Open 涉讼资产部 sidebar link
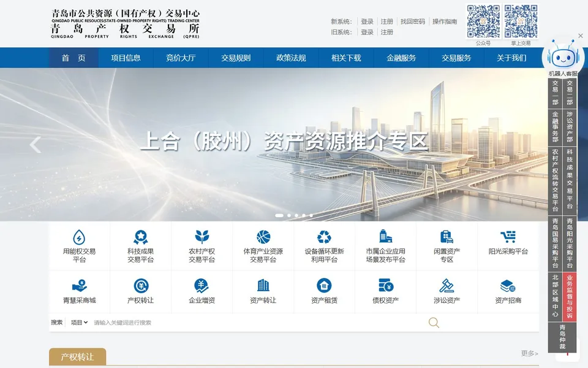Screen dimensions: 588x368 pyautogui.click(x=570, y=128)
